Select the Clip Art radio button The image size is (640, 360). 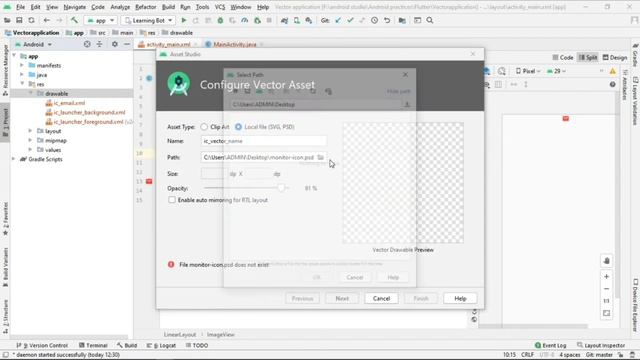[204, 127]
